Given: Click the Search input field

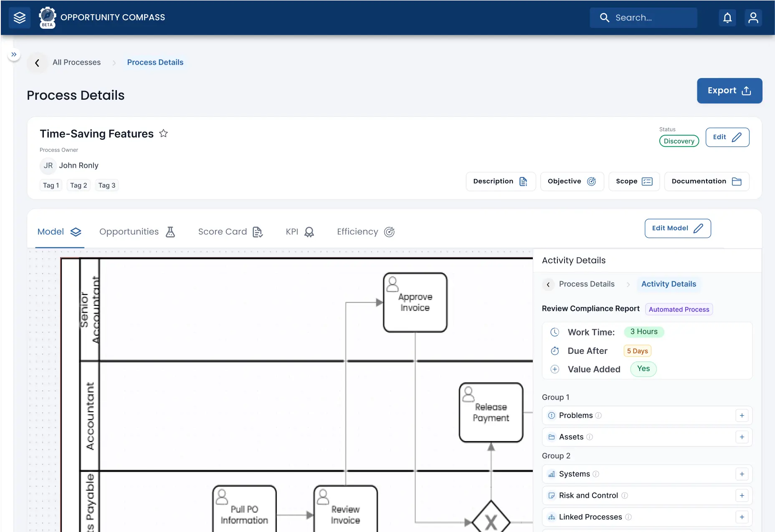Looking at the screenshot, I should pos(643,18).
